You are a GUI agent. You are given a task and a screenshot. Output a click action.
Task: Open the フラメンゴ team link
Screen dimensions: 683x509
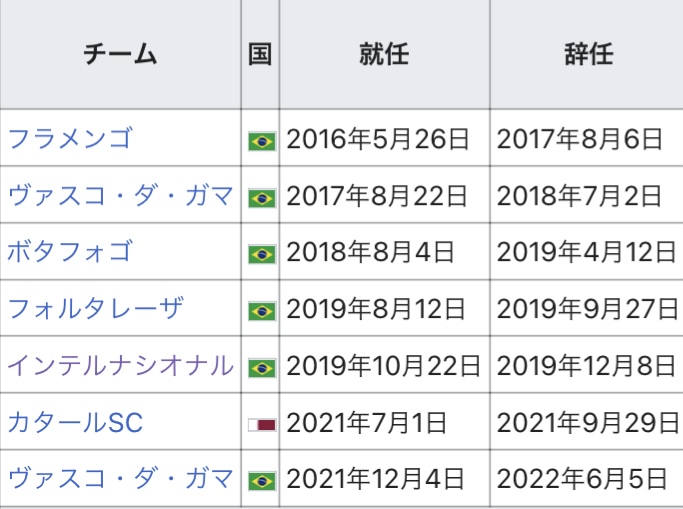coord(69,139)
